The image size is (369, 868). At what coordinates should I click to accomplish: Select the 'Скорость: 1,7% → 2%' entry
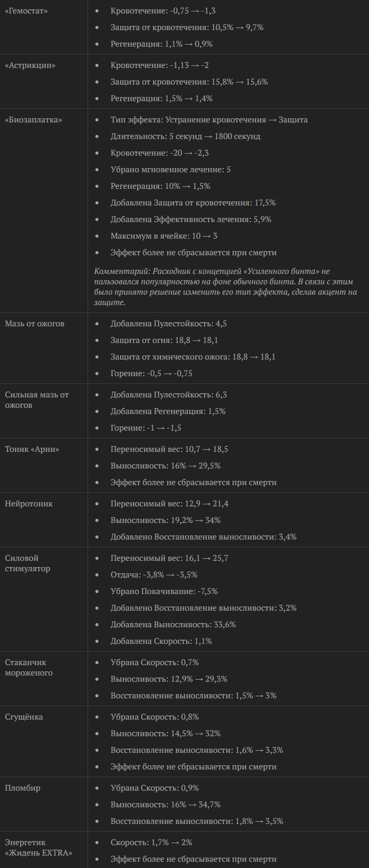(x=151, y=843)
